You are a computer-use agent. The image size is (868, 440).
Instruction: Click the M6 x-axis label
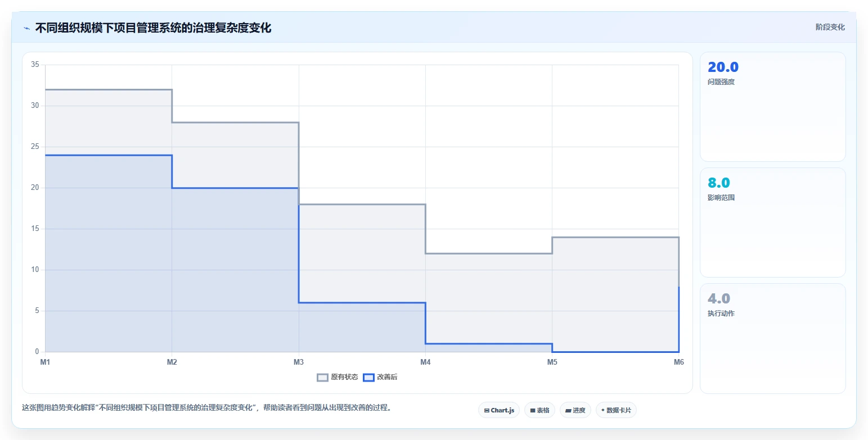coord(679,362)
